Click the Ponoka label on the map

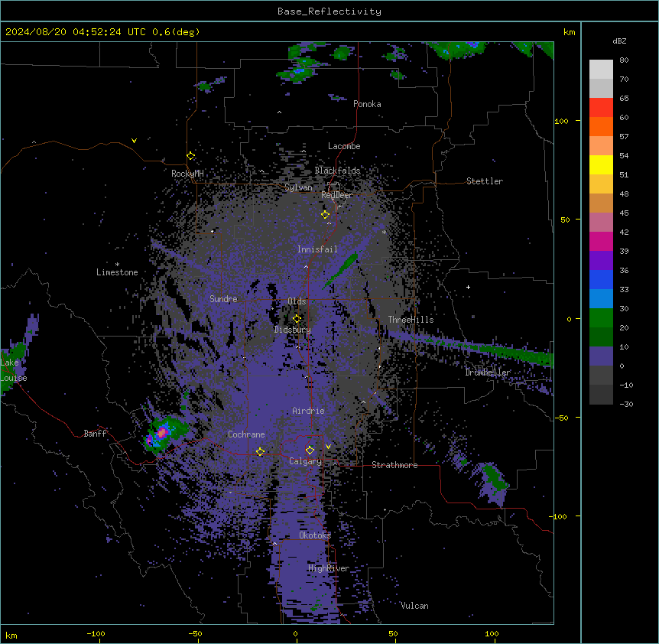[x=367, y=104]
